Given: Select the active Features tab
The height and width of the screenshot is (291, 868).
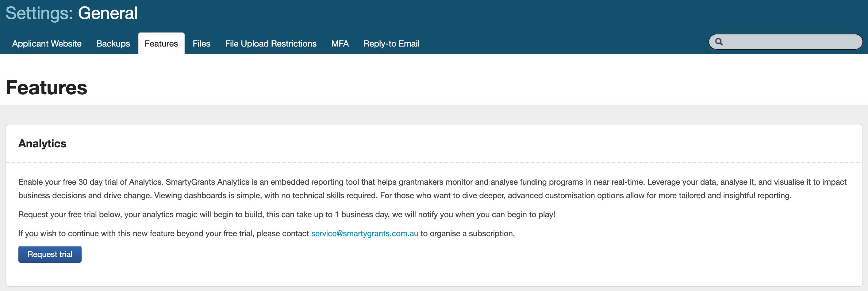Looking at the screenshot, I should click(x=161, y=44).
